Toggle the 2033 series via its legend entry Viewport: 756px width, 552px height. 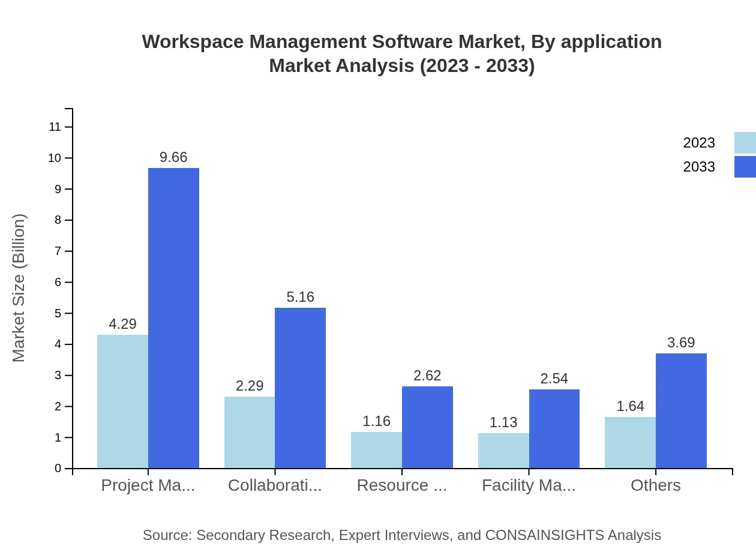(x=699, y=166)
